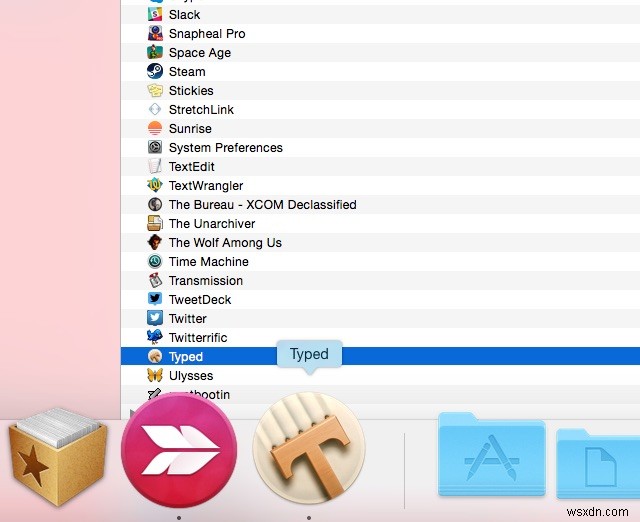Click the System Preferences gear icon

[155, 147]
